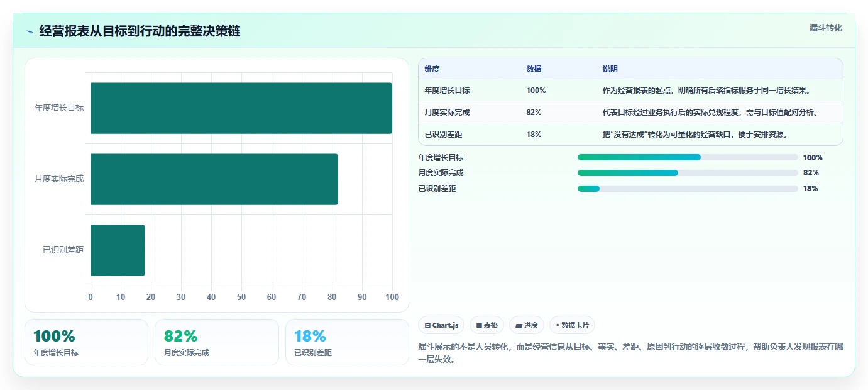Click the x-axis tick labeled 80
Screen dimensions: 868x390
[x=332, y=297]
